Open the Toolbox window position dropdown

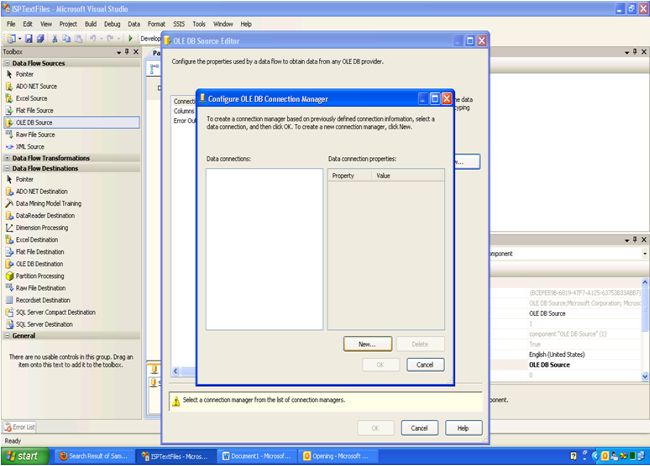coord(119,52)
